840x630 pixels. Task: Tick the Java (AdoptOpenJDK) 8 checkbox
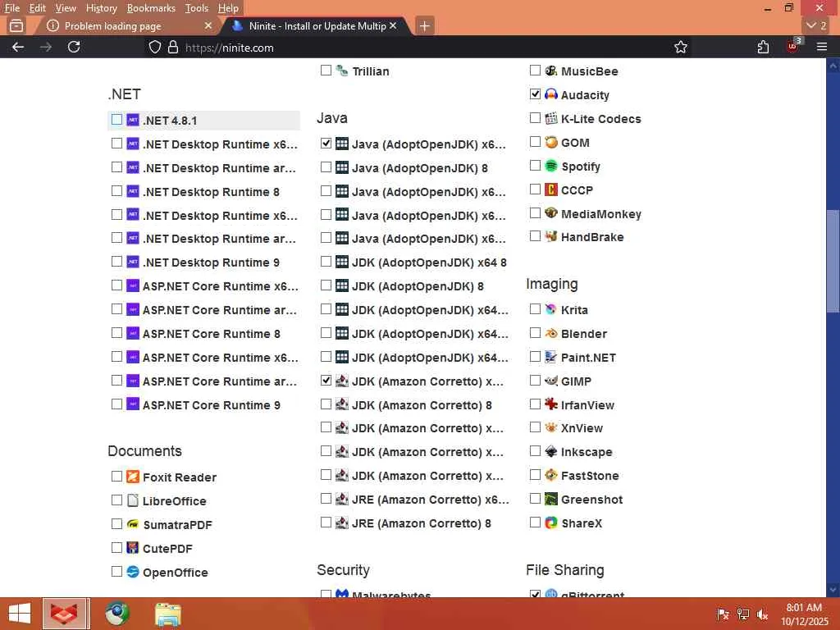coord(326,167)
